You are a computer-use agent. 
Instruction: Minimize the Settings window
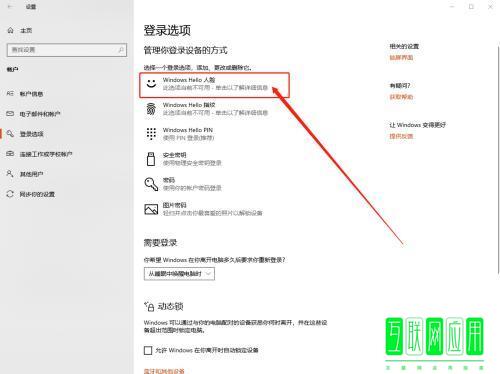(x=452, y=6)
